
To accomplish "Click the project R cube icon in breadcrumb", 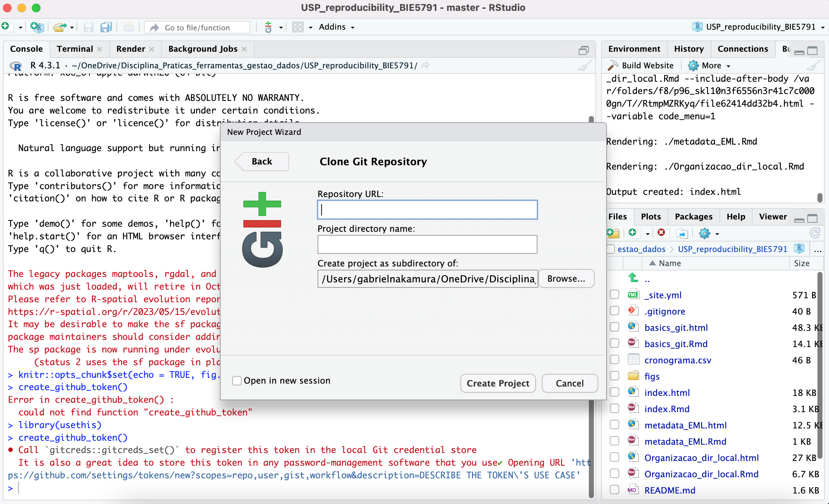I will [799, 249].
